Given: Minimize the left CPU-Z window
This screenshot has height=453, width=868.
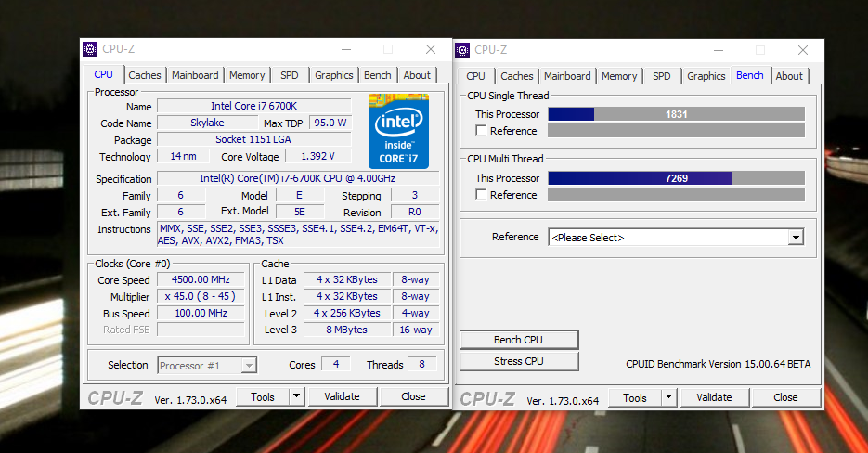Looking at the screenshot, I should (x=346, y=49).
